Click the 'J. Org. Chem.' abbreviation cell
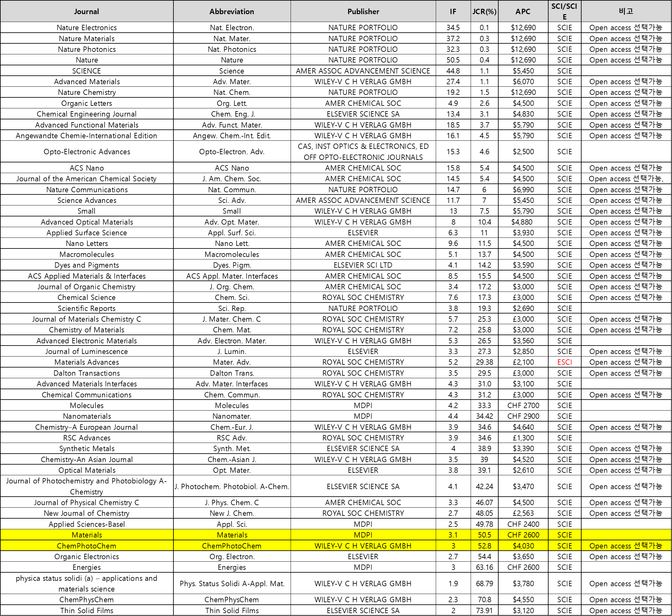 [x=232, y=287]
